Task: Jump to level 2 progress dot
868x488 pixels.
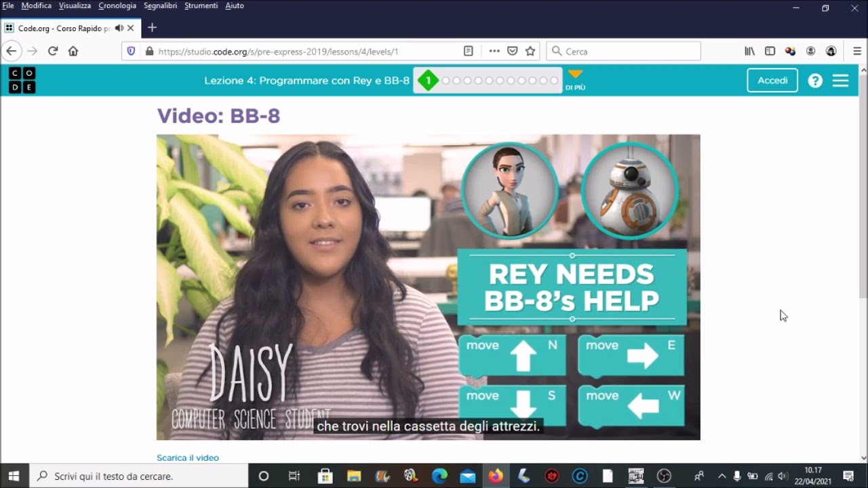Action: (x=446, y=81)
